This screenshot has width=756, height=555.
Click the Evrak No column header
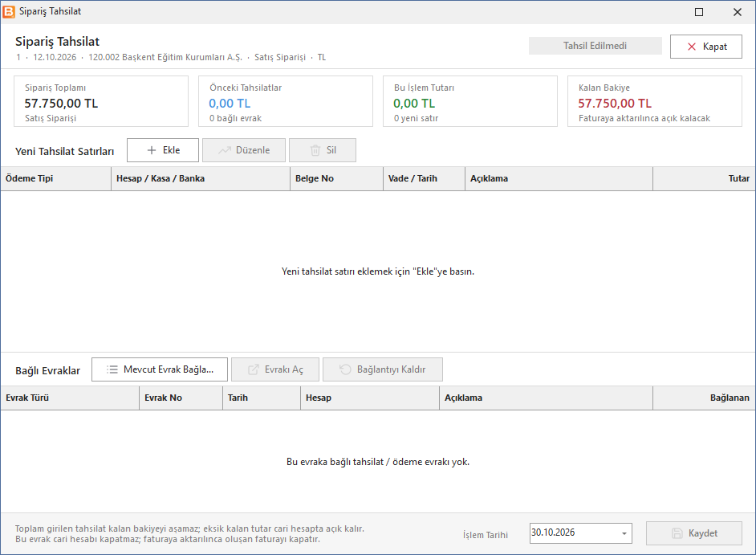pos(181,398)
